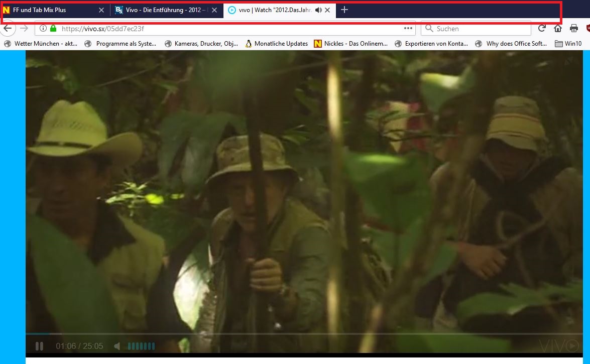
Task: Click the 01:06 / 25:05 time display
Action: [x=79, y=346]
